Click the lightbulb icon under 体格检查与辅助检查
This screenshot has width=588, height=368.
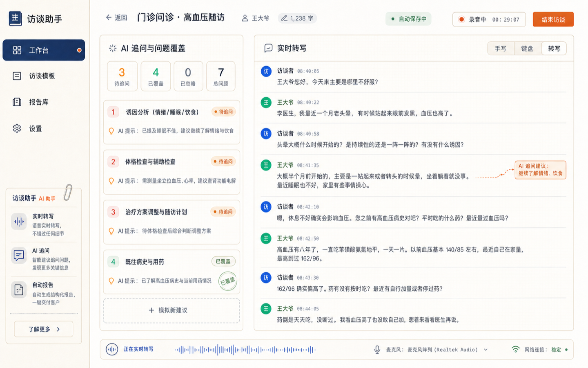111,181
